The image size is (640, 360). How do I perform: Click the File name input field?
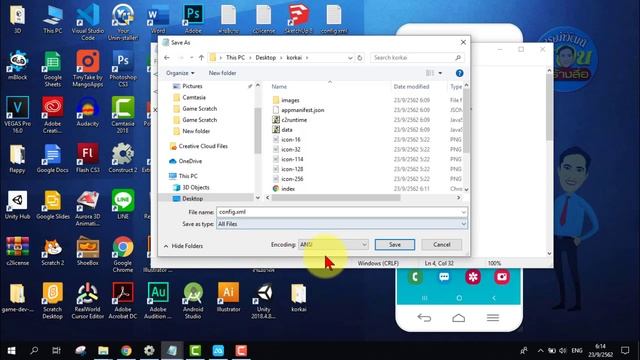tap(338, 212)
